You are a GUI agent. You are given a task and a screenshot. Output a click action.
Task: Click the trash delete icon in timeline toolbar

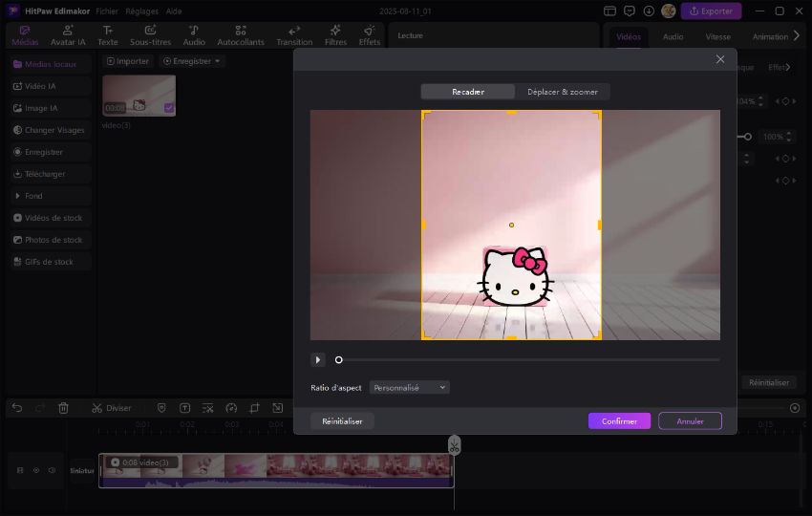point(63,408)
